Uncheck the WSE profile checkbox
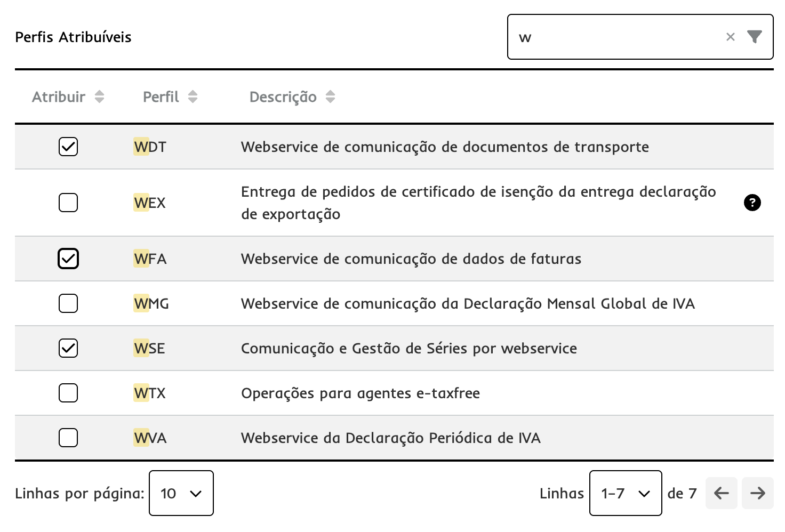Screen dimensions: 785x532 point(68,348)
